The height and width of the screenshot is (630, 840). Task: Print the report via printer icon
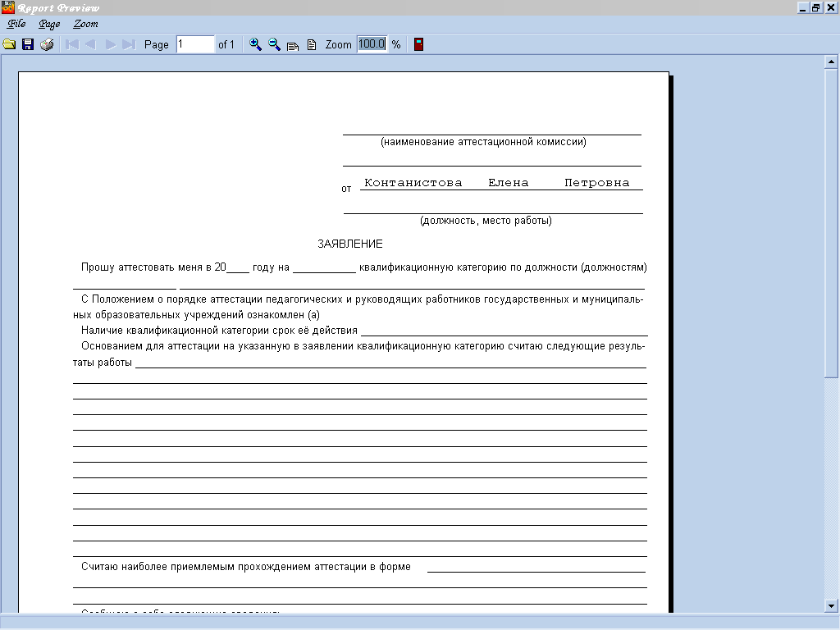(47, 44)
